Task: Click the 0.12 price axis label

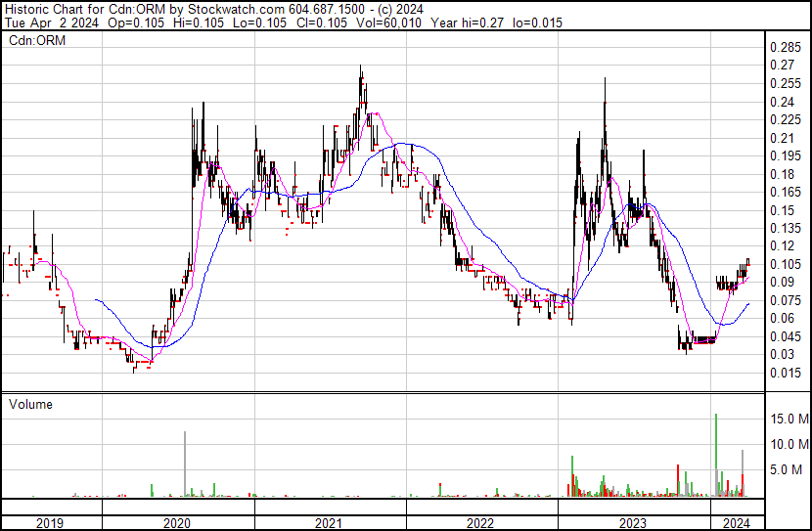Action: (x=782, y=245)
